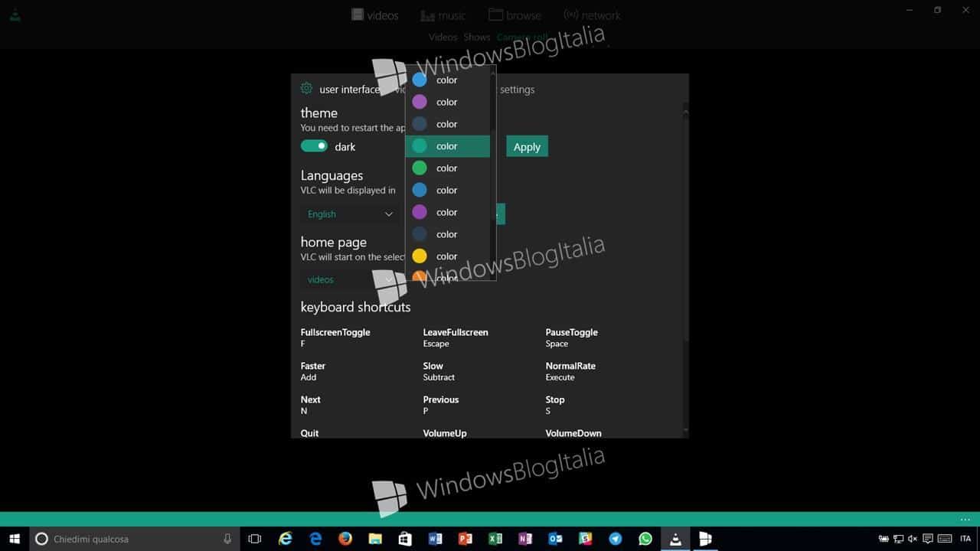Click the NormalRate shortcut entry

point(570,371)
